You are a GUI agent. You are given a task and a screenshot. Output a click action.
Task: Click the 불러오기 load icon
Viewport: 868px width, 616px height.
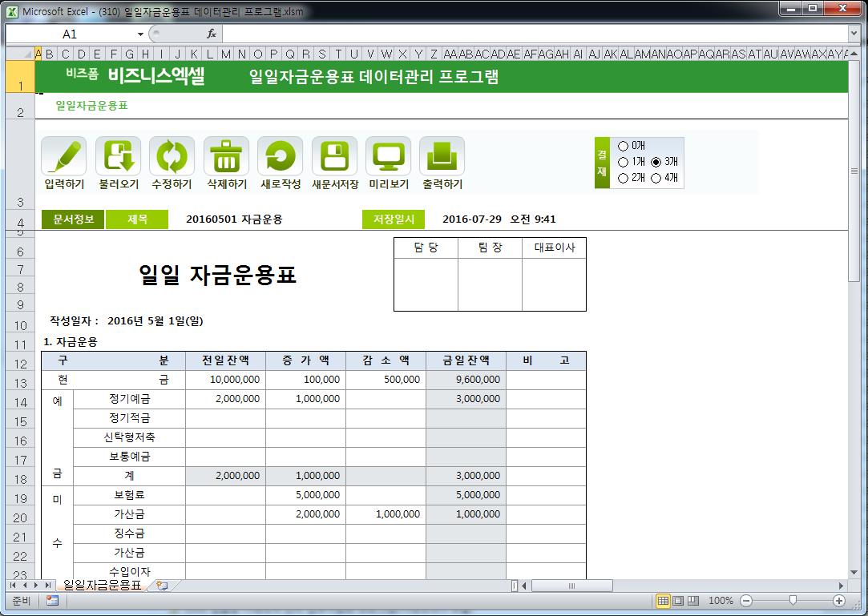[x=118, y=156]
